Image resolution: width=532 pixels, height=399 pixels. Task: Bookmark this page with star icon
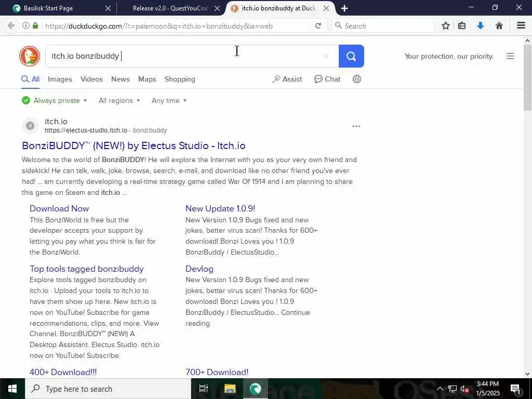coord(445,26)
